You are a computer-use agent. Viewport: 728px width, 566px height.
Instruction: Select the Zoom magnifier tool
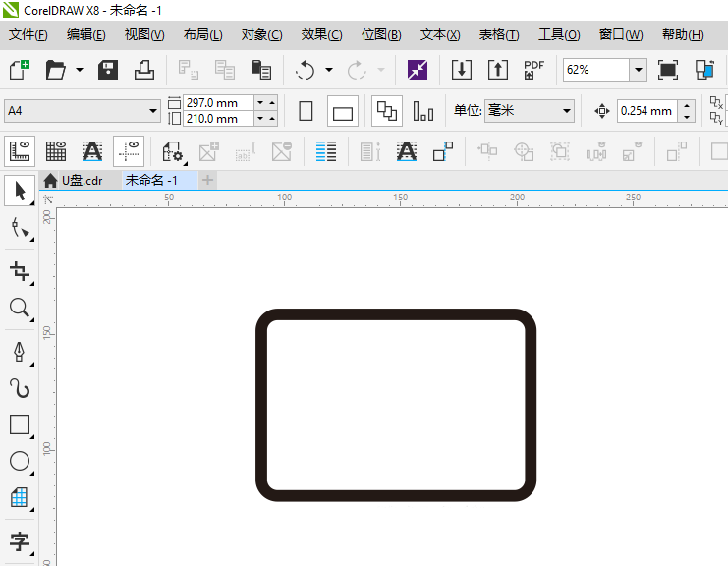[x=19, y=309]
